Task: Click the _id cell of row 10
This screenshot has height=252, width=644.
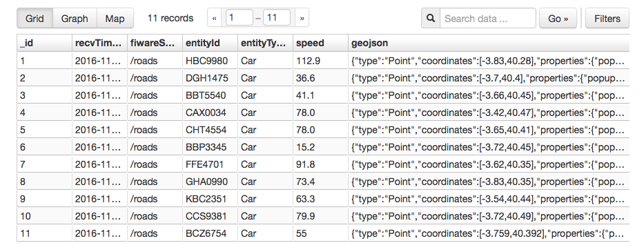Action: 44,216
